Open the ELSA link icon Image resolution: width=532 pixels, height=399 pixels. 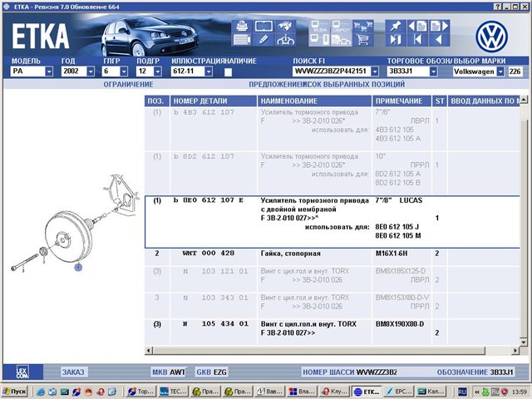[x=319, y=26]
